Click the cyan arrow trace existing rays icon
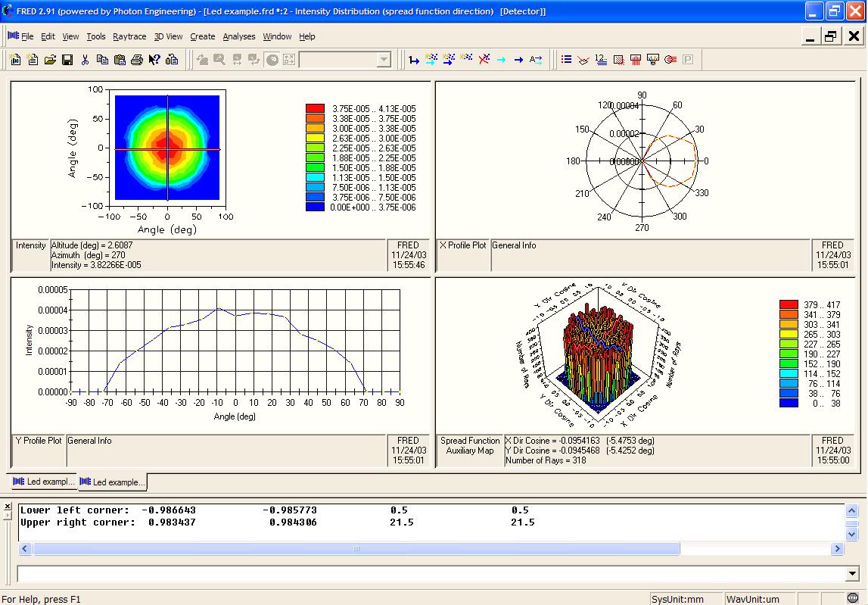This screenshot has width=868, height=605. [x=501, y=59]
